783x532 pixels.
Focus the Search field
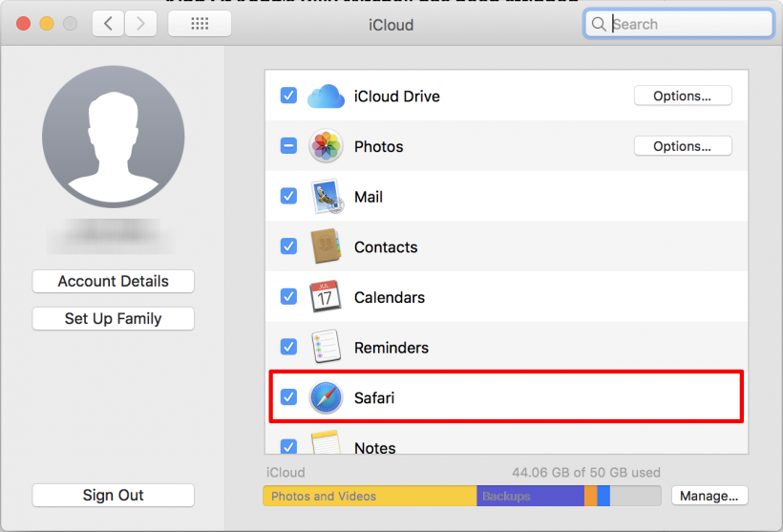[x=679, y=24]
